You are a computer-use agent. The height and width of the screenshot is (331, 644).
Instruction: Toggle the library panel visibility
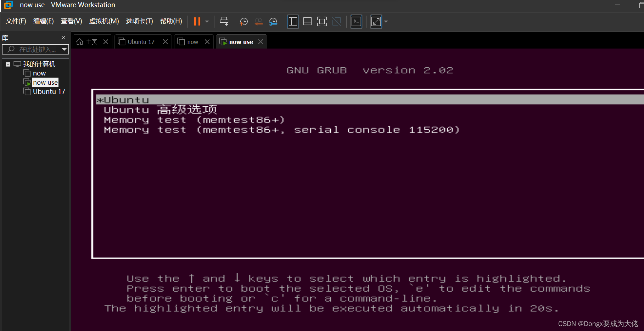pyautogui.click(x=293, y=21)
